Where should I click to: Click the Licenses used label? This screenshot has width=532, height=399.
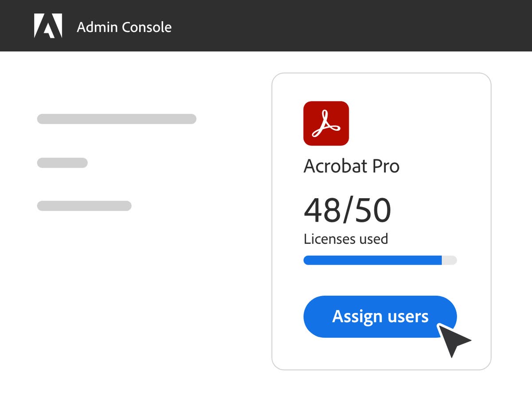(346, 239)
